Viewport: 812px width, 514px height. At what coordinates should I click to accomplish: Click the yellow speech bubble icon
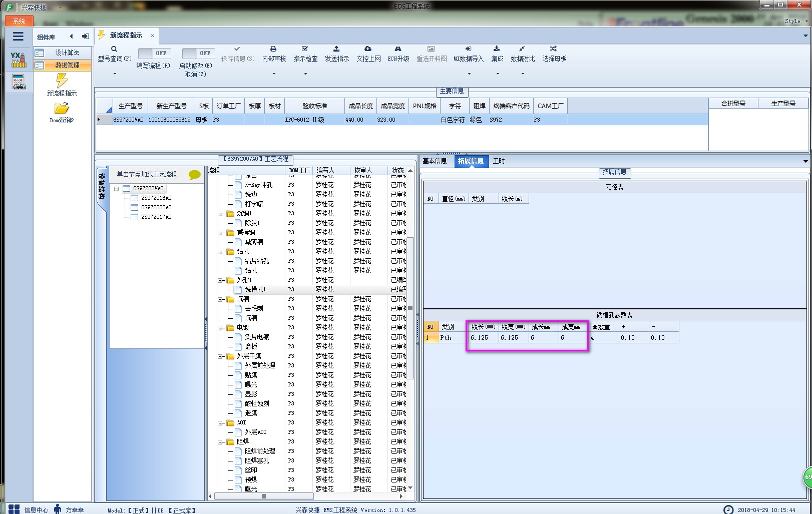pos(195,175)
